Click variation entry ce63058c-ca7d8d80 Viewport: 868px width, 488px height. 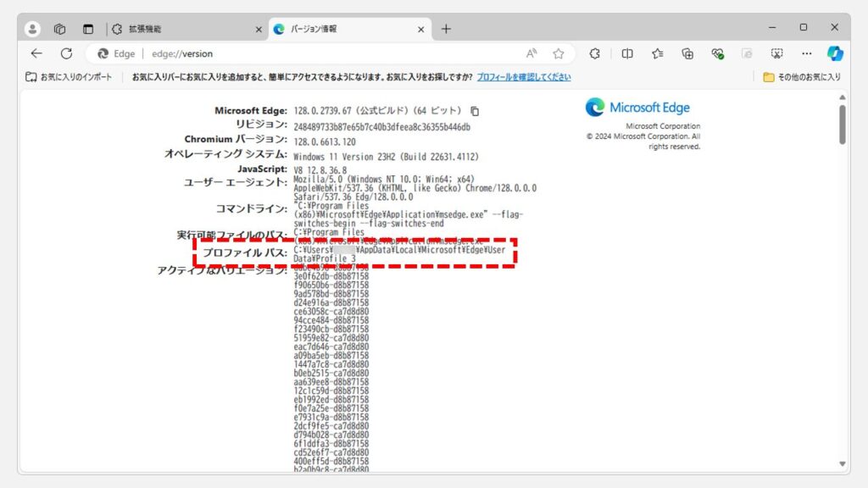[331, 312]
